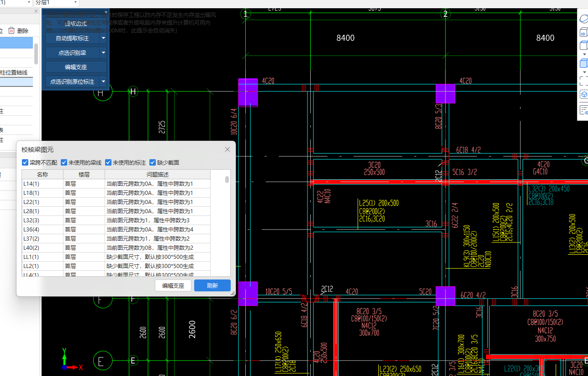This screenshot has height=376, width=588.
Task: Click the purple column at lower axis 2
Action: pyautogui.click(x=445, y=296)
